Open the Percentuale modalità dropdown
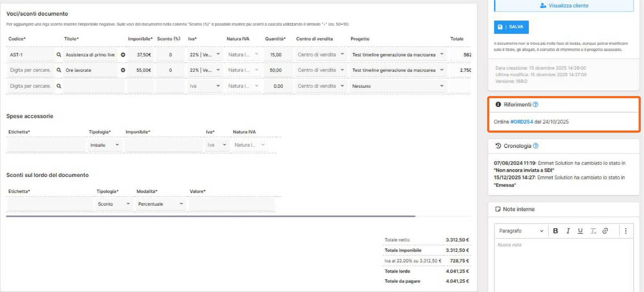This screenshot has height=292, width=644. pos(160,204)
